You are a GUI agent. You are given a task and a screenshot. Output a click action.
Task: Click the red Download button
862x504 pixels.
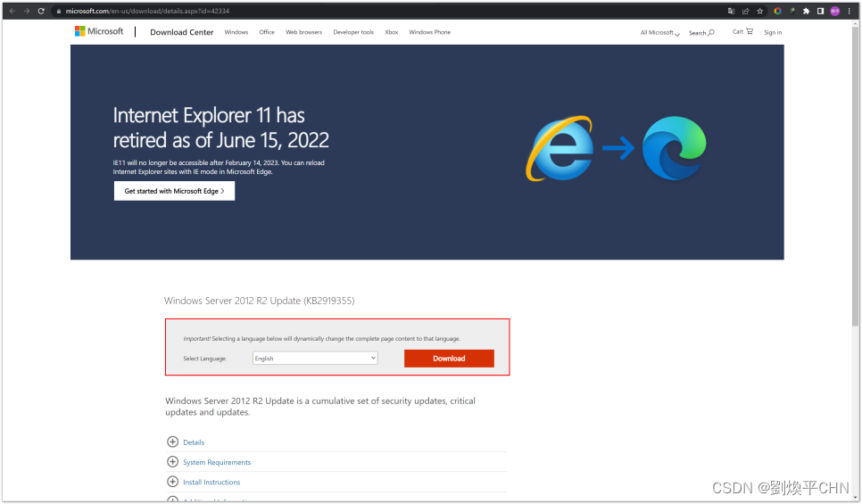pos(449,359)
